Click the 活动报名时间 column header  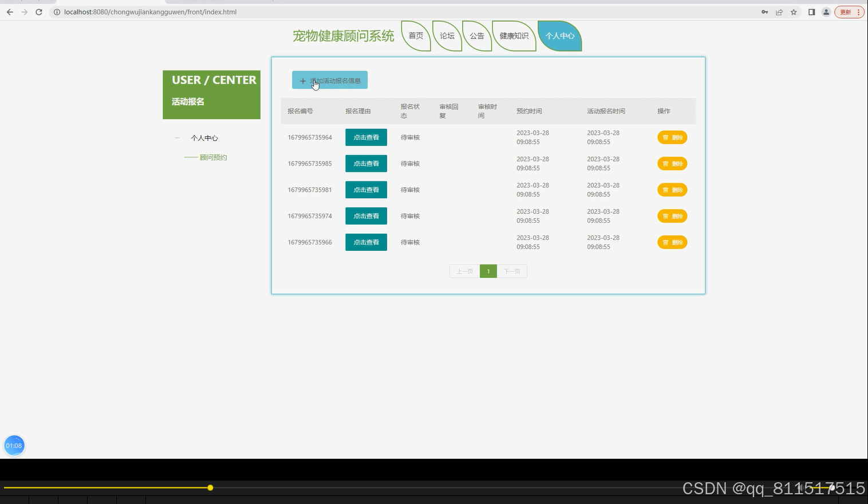pos(606,111)
